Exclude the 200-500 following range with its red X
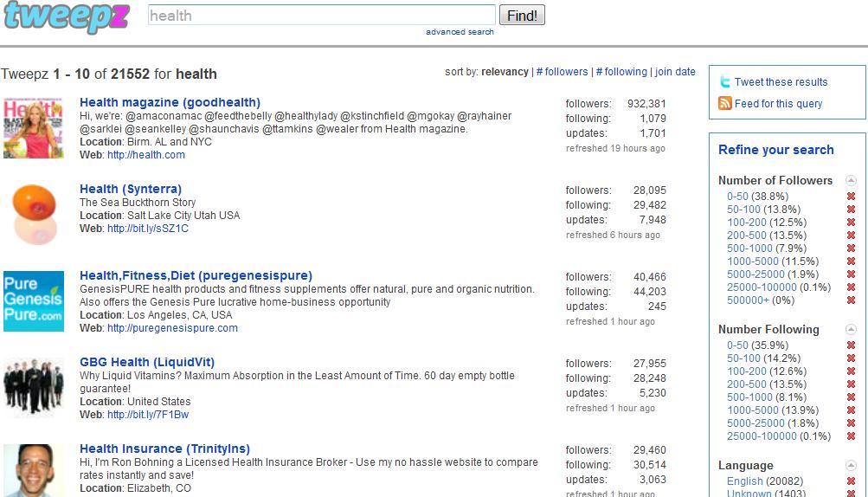 pos(851,384)
